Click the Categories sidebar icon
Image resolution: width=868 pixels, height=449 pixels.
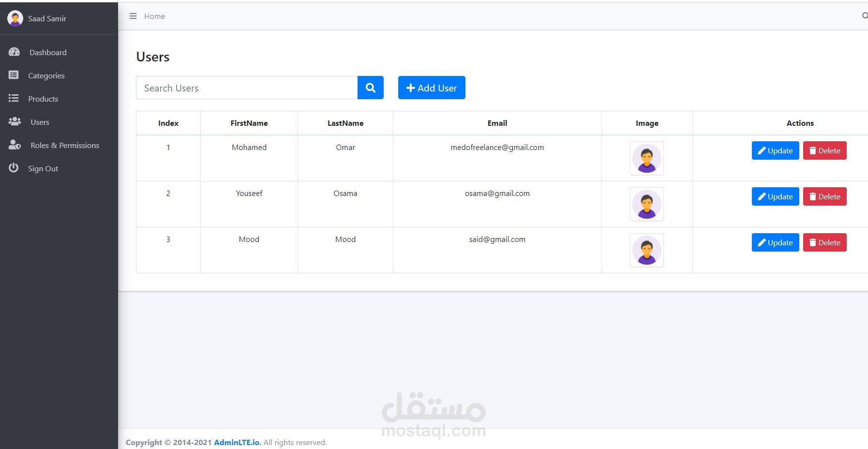(15, 75)
